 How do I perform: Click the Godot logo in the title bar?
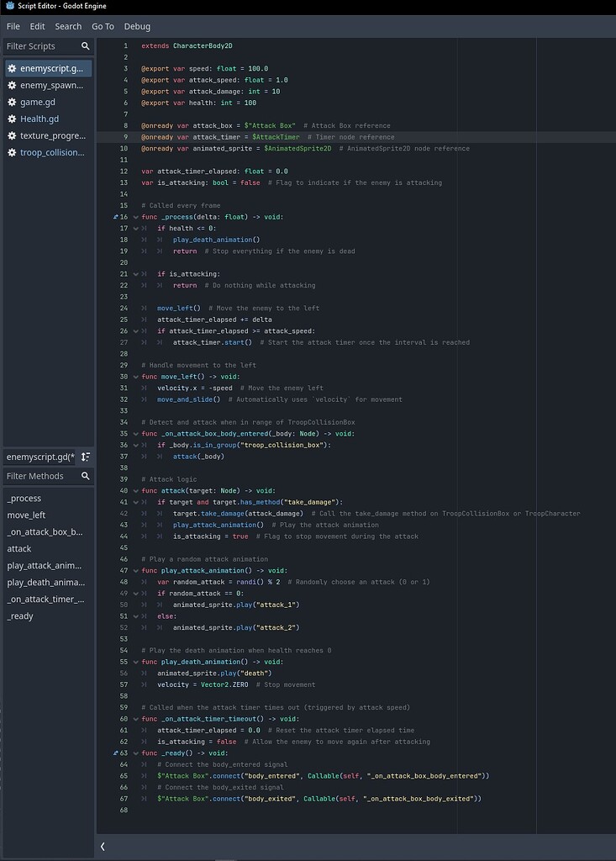pos(8,5)
